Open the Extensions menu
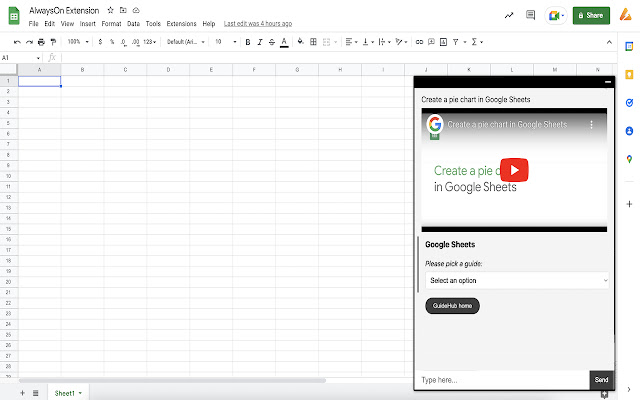The height and width of the screenshot is (400, 640). click(181, 24)
